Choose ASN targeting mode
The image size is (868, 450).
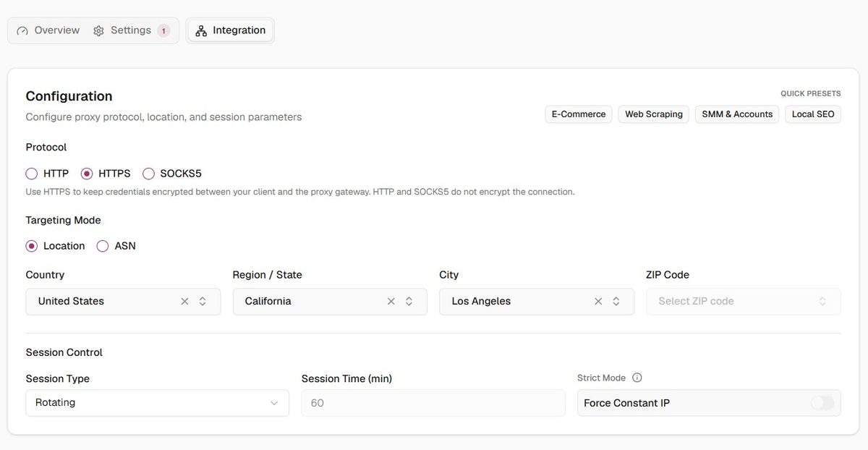click(103, 246)
